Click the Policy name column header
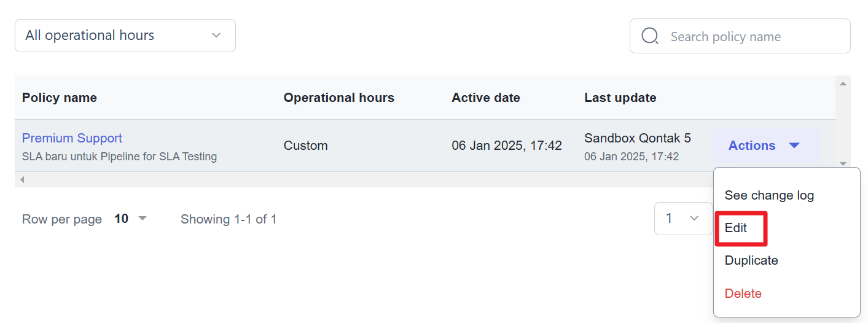Screen dimensions: 868x323 click(x=60, y=98)
